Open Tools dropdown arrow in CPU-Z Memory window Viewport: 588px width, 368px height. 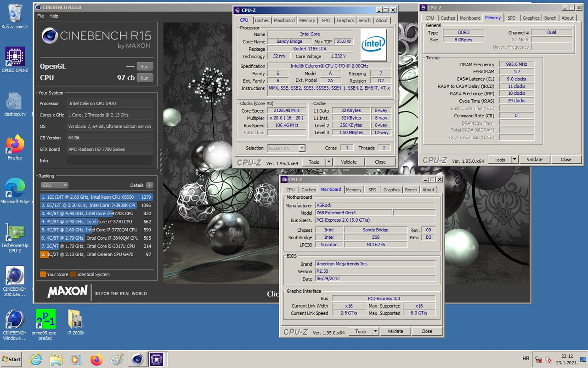click(x=514, y=160)
